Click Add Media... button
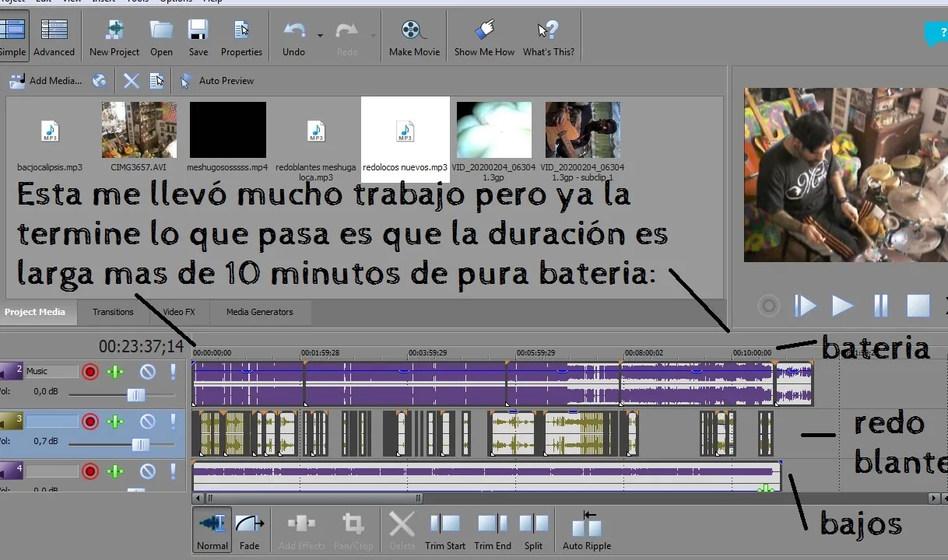This screenshot has height=560, width=948. (x=45, y=80)
